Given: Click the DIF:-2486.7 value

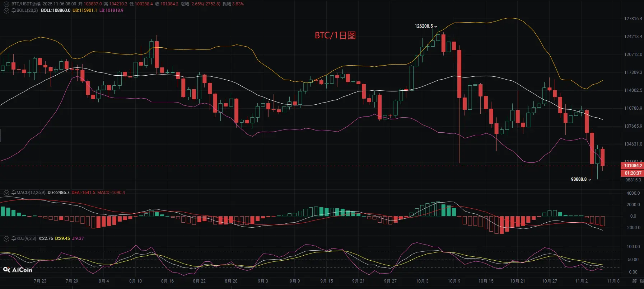Looking at the screenshot, I should [59, 193].
